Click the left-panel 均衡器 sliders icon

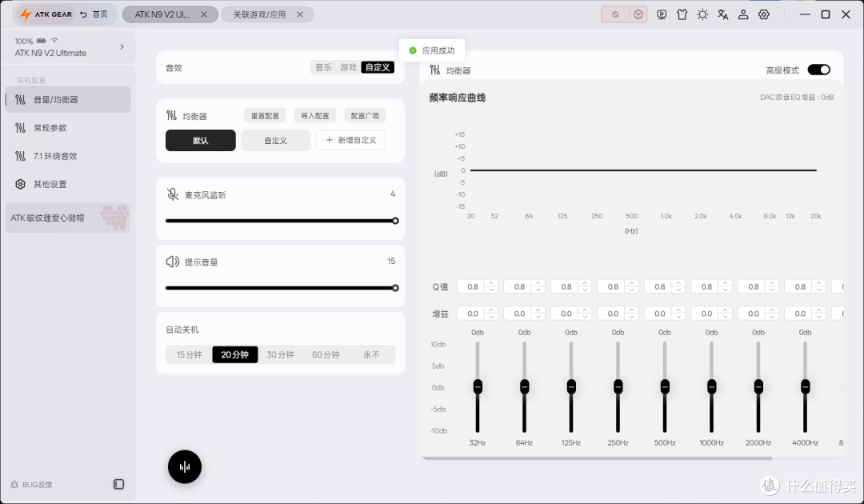[172, 116]
